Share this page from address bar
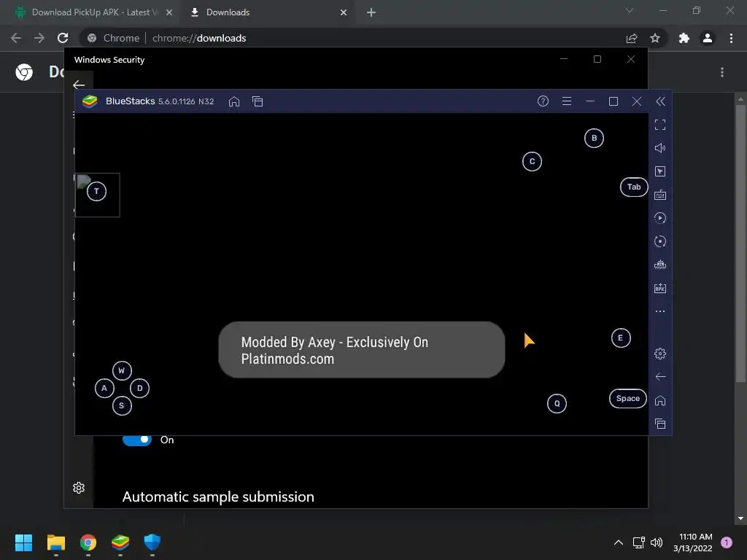This screenshot has width=747, height=560. click(632, 38)
